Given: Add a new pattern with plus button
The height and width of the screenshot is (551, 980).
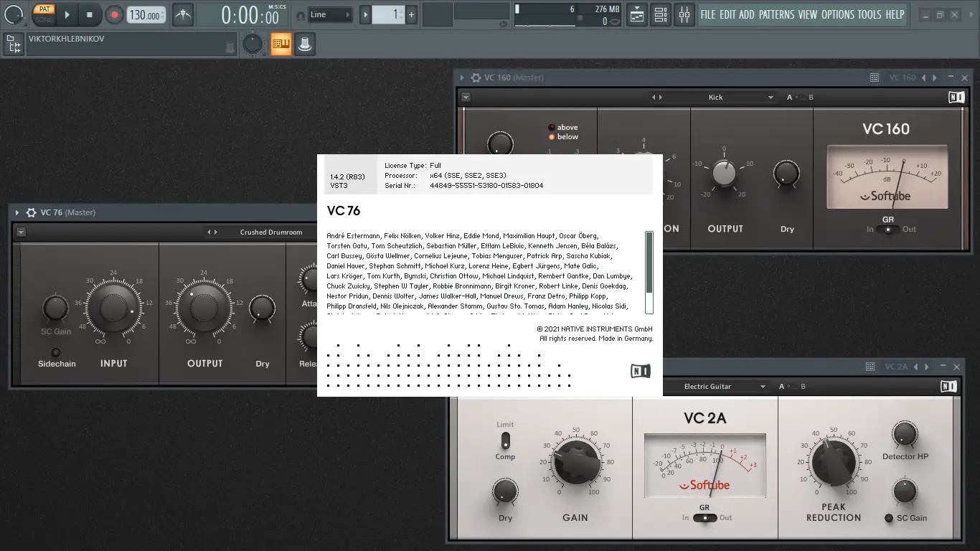Looking at the screenshot, I should pyautogui.click(x=411, y=14).
